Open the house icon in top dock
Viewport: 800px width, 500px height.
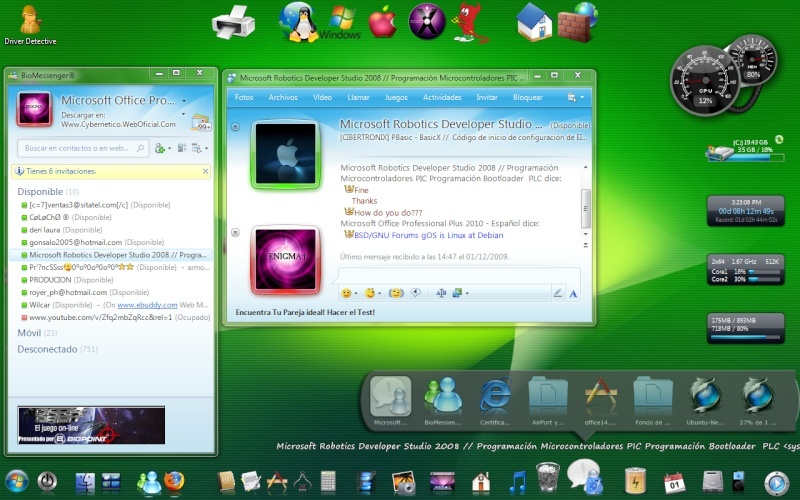[x=534, y=23]
